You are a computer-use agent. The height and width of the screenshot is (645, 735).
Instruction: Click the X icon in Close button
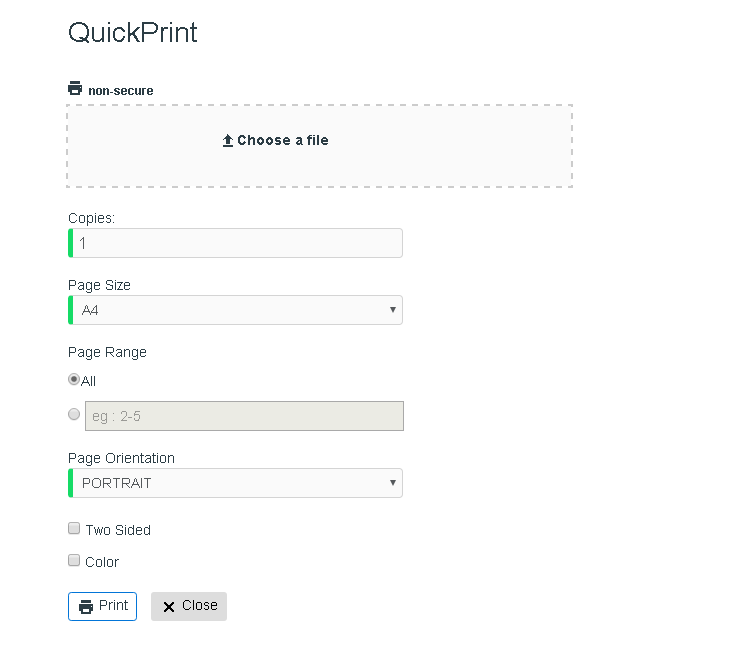click(x=169, y=607)
